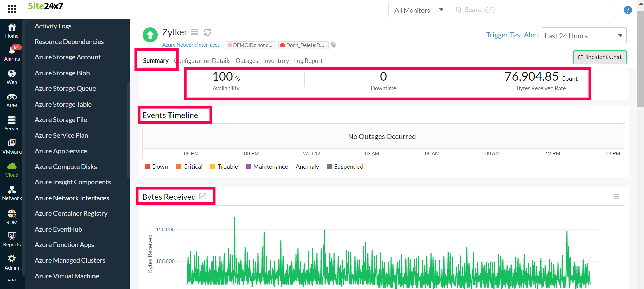
Task: Toggle the Trouble yellow color legend
Action: pyautogui.click(x=224, y=167)
